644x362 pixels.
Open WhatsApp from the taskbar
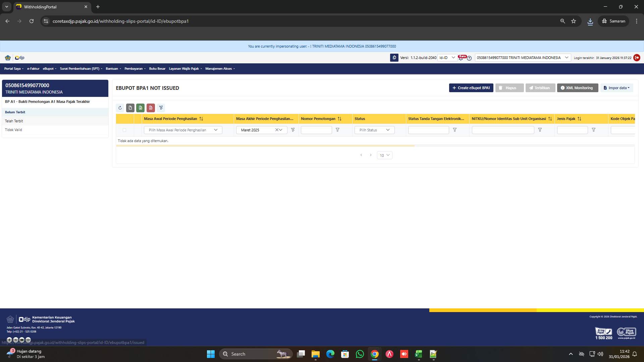(x=360, y=354)
